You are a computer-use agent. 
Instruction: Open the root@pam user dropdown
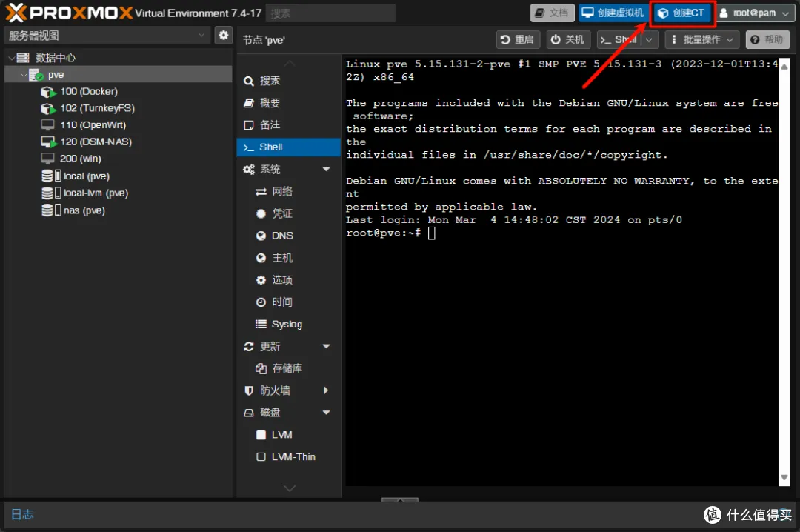click(x=755, y=13)
